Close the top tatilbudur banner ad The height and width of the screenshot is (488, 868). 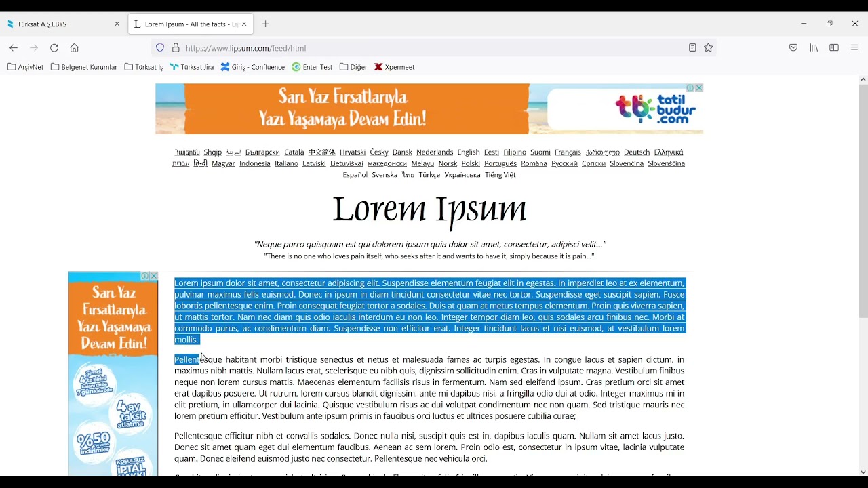[x=699, y=88]
